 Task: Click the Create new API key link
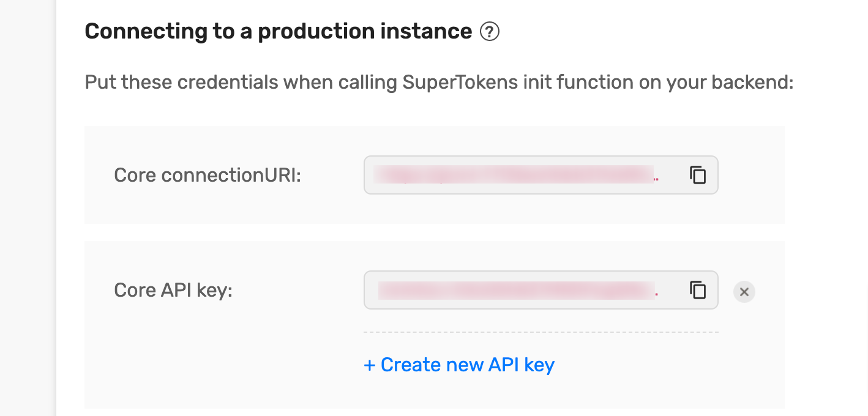pos(459,365)
